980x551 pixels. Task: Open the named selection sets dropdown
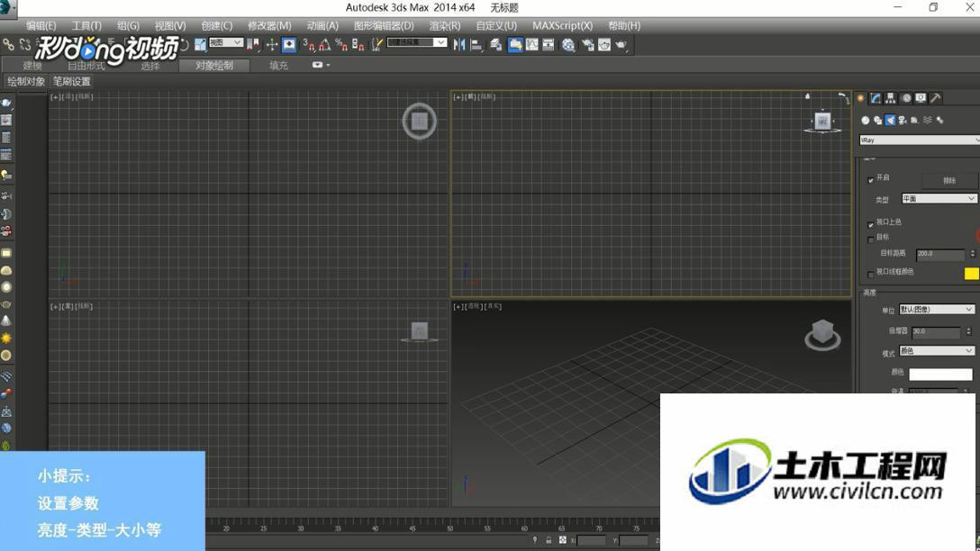[417, 42]
